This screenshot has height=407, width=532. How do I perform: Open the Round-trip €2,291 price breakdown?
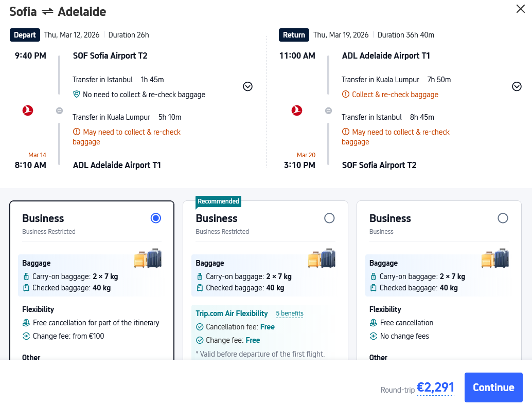pos(435,387)
